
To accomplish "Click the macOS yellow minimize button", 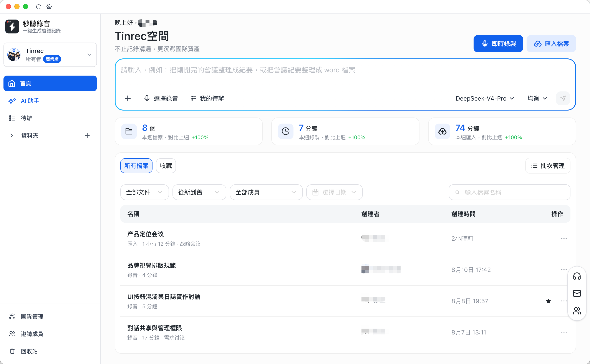I will 17,7.
